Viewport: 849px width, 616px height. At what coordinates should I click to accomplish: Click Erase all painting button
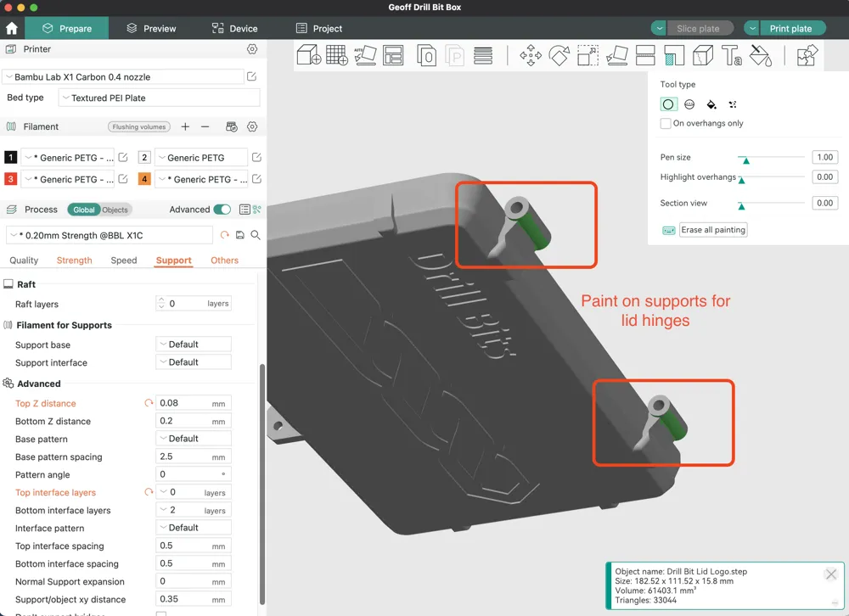click(713, 229)
